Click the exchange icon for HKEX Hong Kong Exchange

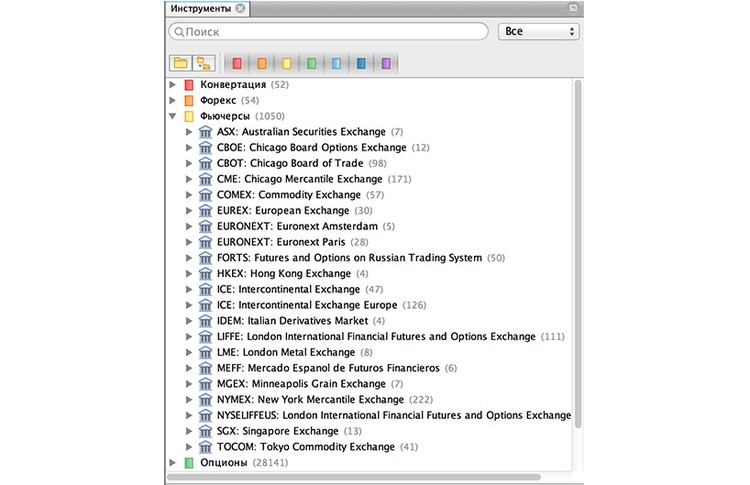coord(205,274)
